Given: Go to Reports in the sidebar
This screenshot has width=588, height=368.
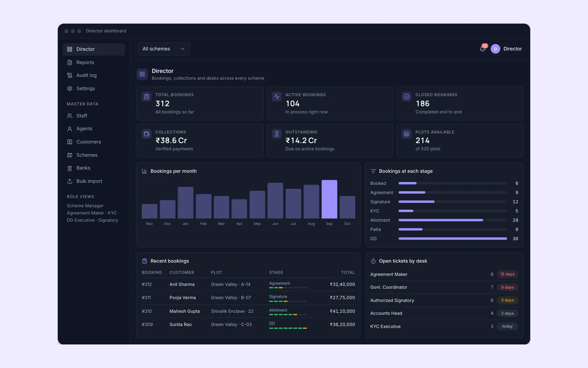Looking at the screenshot, I should [94, 63].
